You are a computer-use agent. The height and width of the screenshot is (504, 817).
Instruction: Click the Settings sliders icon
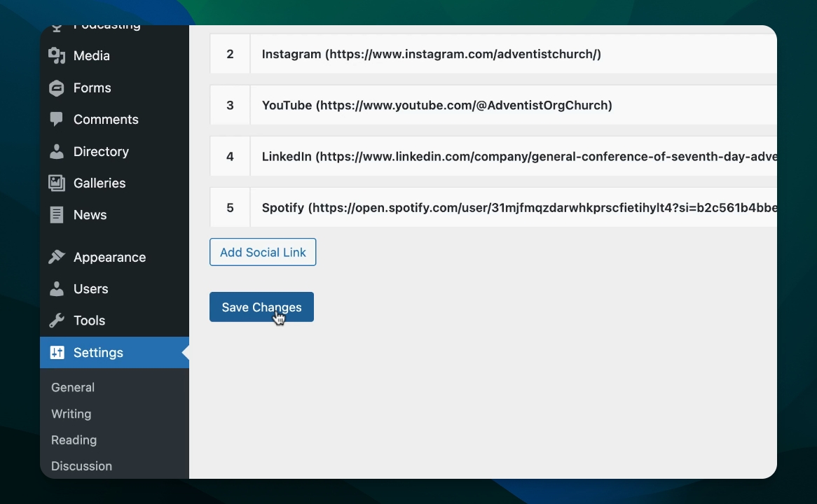pyautogui.click(x=57, y=353)
